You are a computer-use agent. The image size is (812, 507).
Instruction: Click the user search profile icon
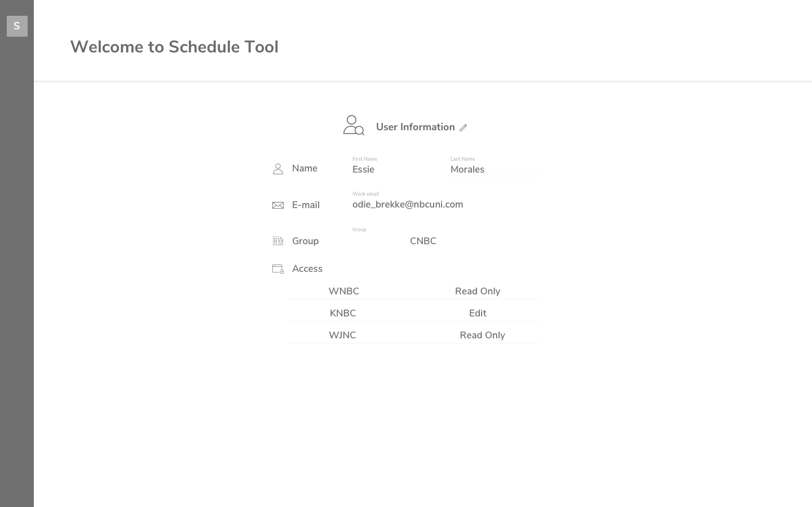coord(354,125)
